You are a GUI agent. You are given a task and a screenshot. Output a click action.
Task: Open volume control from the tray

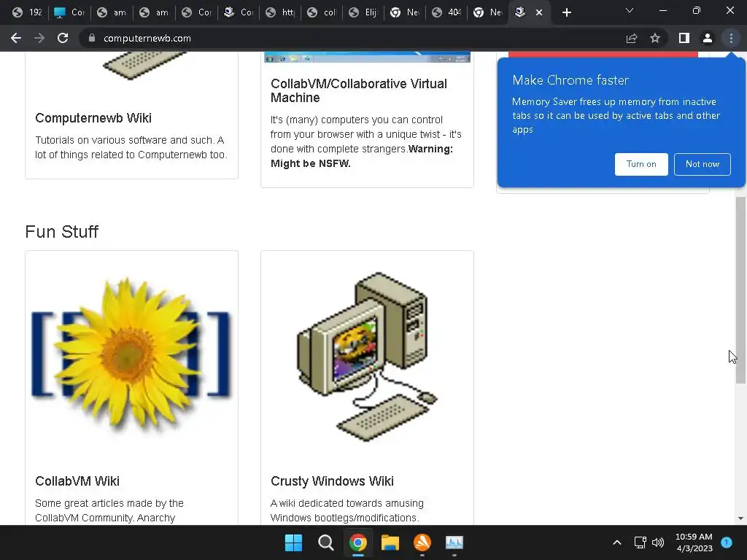pos(658,542)
